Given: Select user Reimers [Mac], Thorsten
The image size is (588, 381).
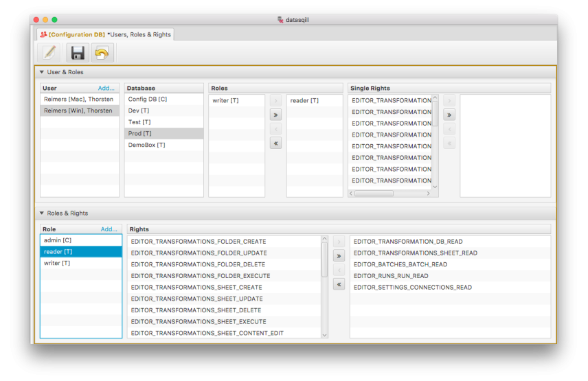Looking at the screenshot, I should point(78,100).
